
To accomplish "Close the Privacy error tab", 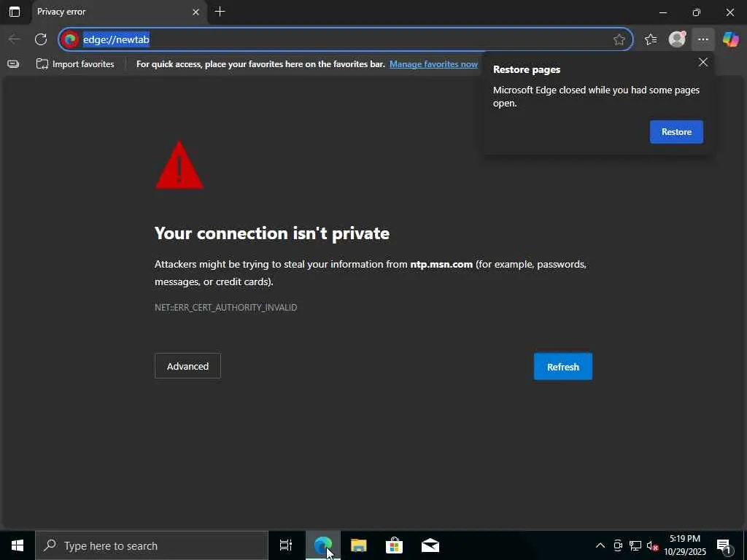I will [x=196, y=12].
